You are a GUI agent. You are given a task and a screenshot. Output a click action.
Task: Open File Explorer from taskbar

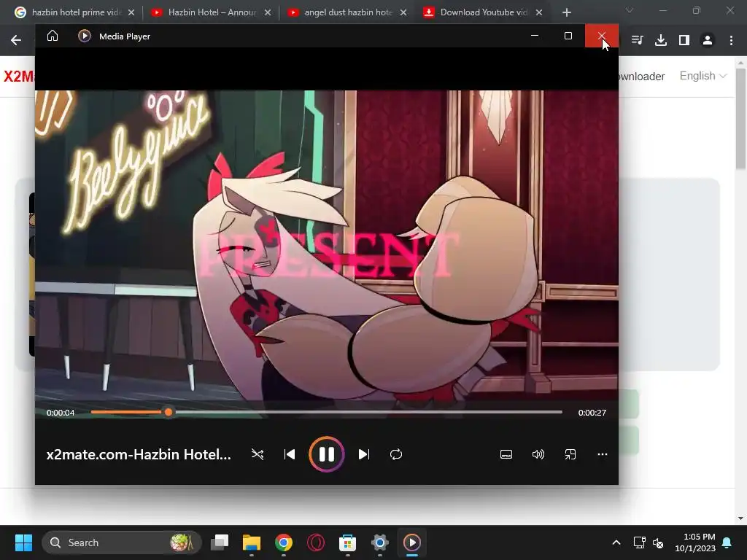click(x=252, y=542)
